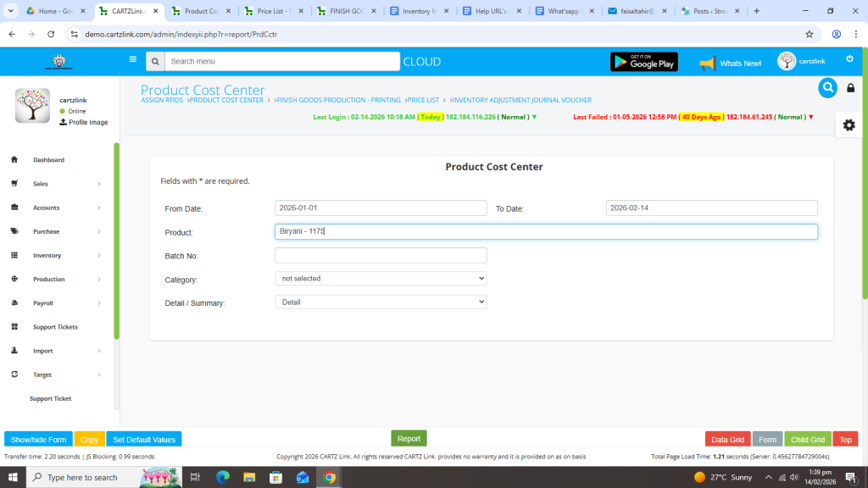This screenshot has height=488, width=868.
Task: Click the power icon in header
Action: point(849,59)
